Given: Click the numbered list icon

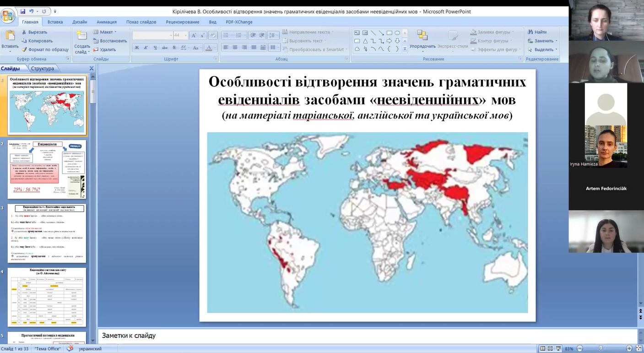Looking at the screenshot, I should coord(239,35).
